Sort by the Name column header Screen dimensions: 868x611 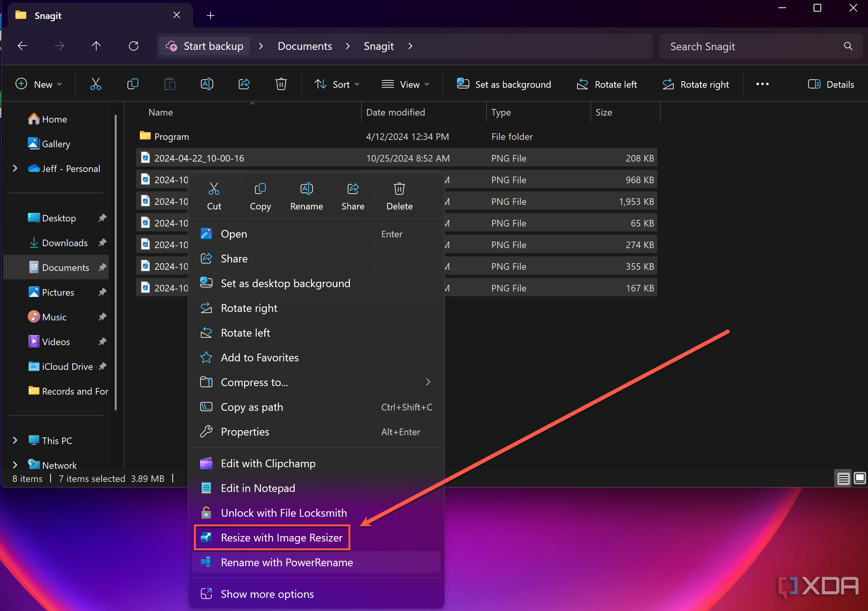coord(249,112)
